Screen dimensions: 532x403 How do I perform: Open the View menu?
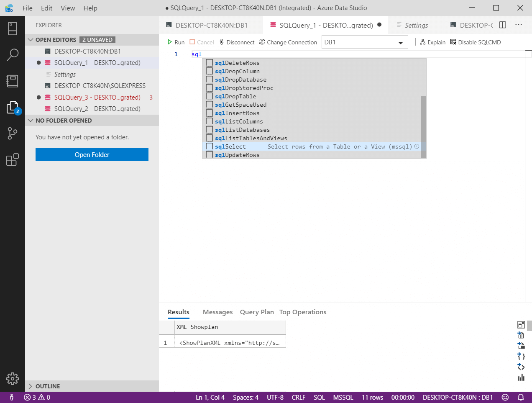click(x=68, y=8)
